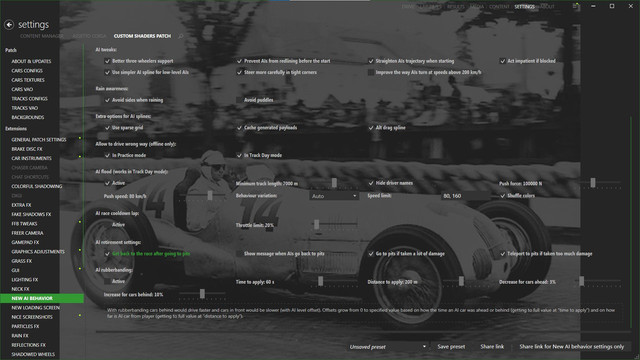The height and width of the screenshot is (360, 640).
Task: Click the Increase for cars behind slider
Action: tap(201, 293)
